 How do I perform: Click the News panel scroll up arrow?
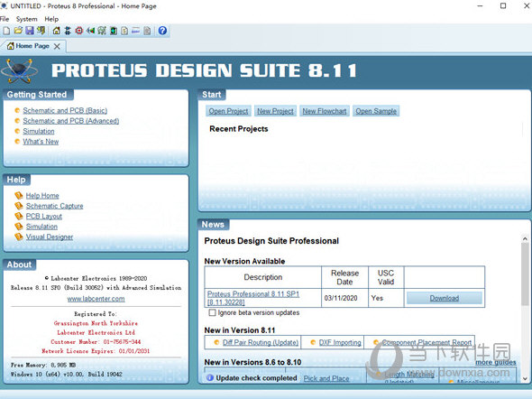(525, 238)
